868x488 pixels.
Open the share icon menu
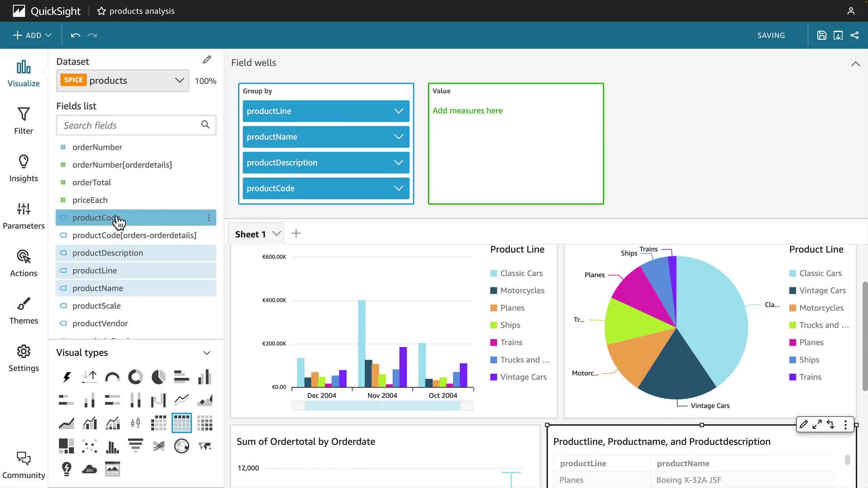(x=854, y=35)
